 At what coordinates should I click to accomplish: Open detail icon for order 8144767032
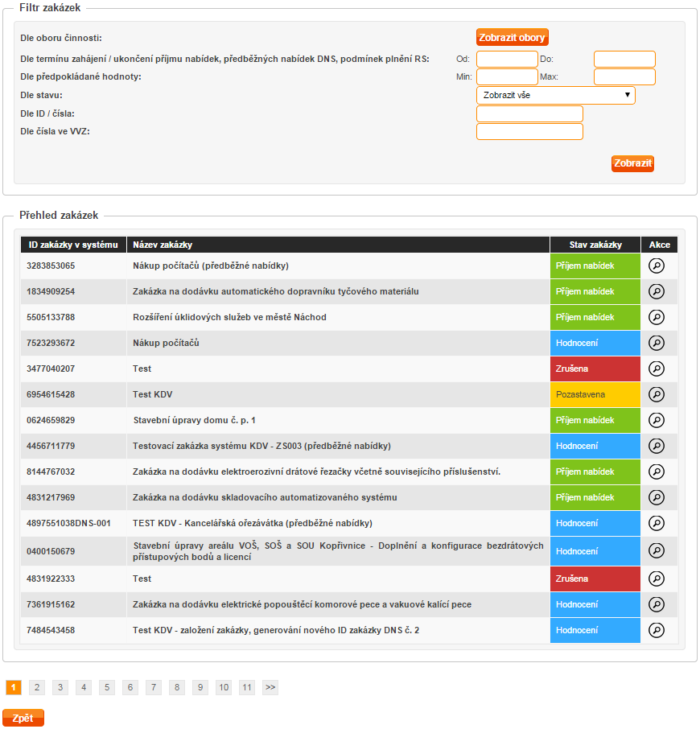[x=656, y=472]
